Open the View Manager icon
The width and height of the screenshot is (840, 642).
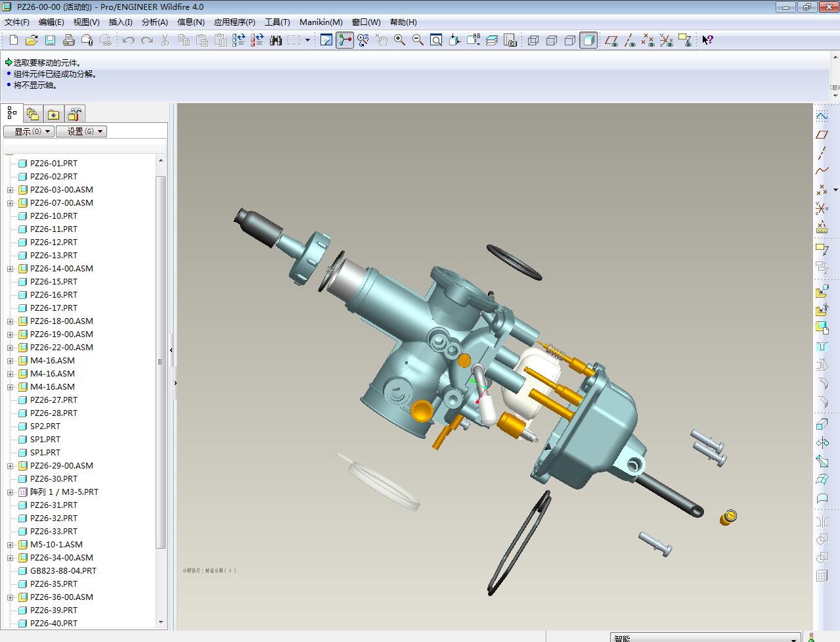point(510,40)
